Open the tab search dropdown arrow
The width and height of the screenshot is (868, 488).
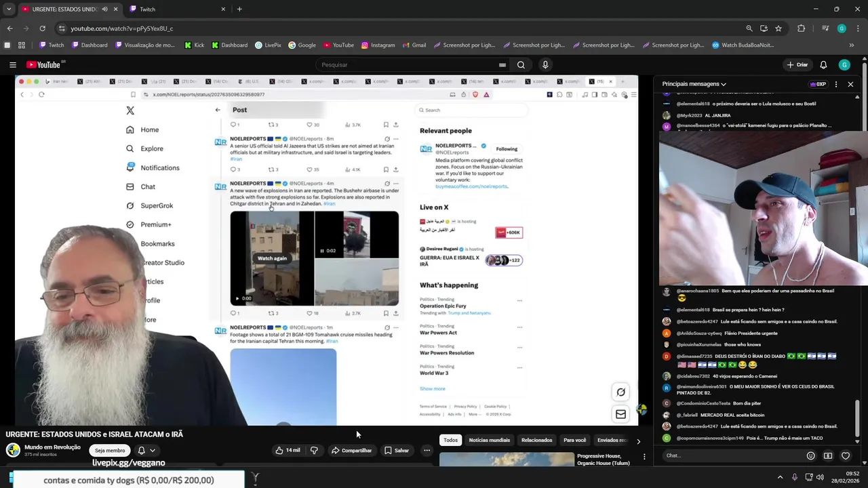[x=9, y=9]
